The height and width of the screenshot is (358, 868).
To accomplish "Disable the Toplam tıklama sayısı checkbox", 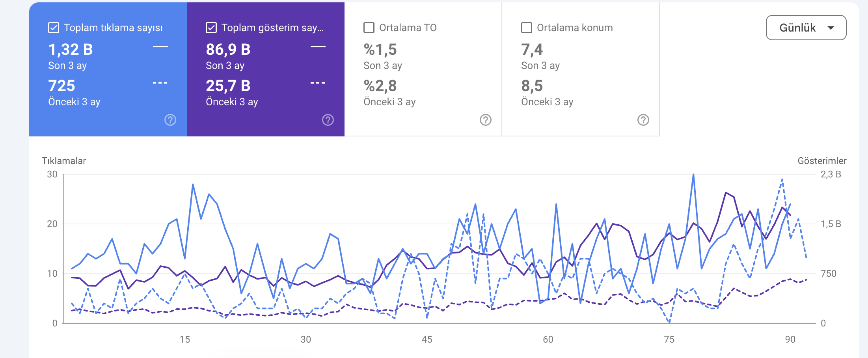I will (53, 28).
